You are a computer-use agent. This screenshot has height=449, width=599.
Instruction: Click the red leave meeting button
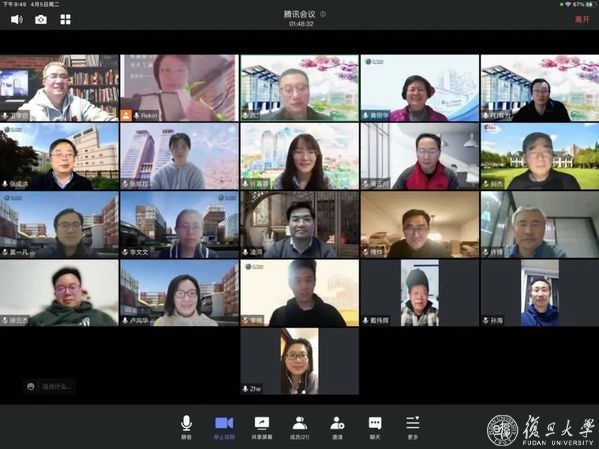(582, 19)
